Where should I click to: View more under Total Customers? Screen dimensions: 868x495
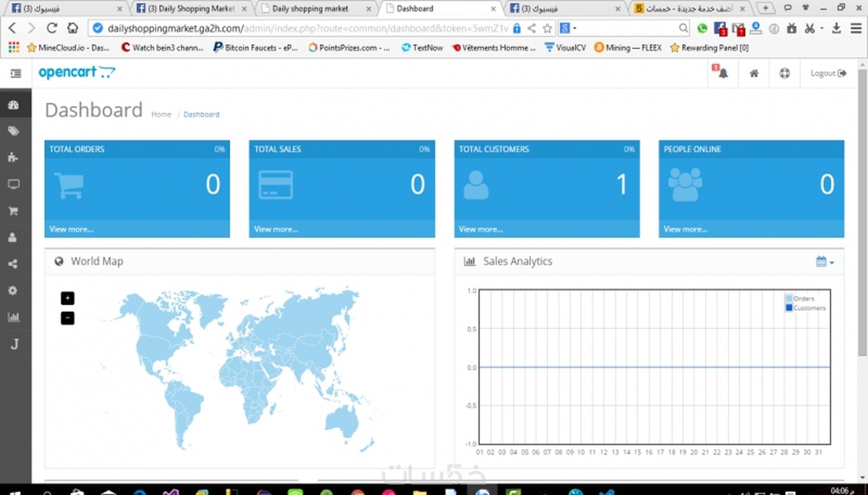click(x=481, y=229)
